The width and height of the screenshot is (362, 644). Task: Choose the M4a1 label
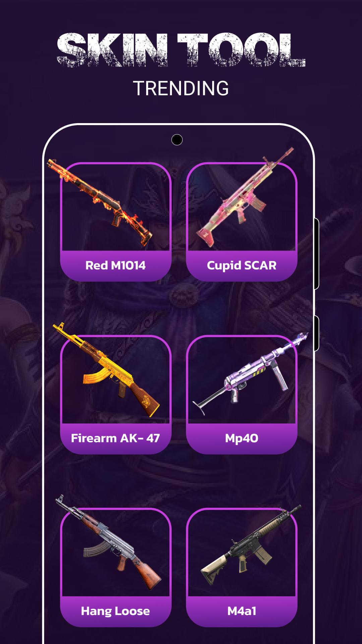tap(242, 611)
